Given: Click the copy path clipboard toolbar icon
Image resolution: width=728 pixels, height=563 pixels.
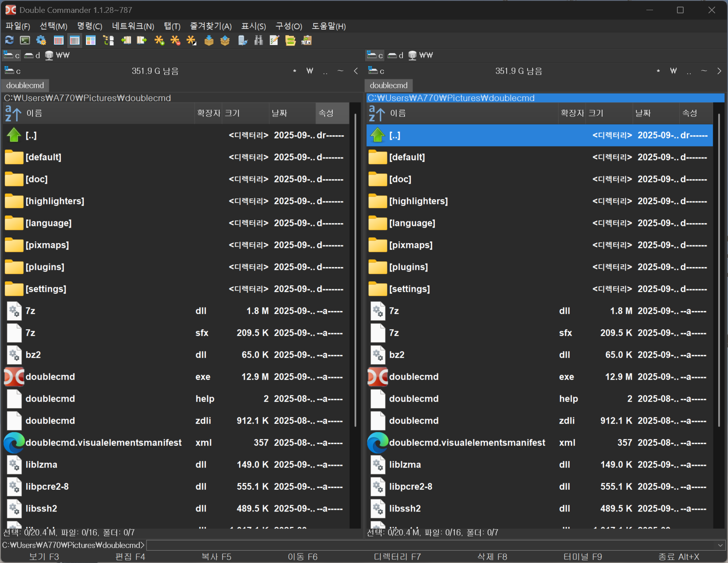Looking at the screenshot, I should point(306,40).
